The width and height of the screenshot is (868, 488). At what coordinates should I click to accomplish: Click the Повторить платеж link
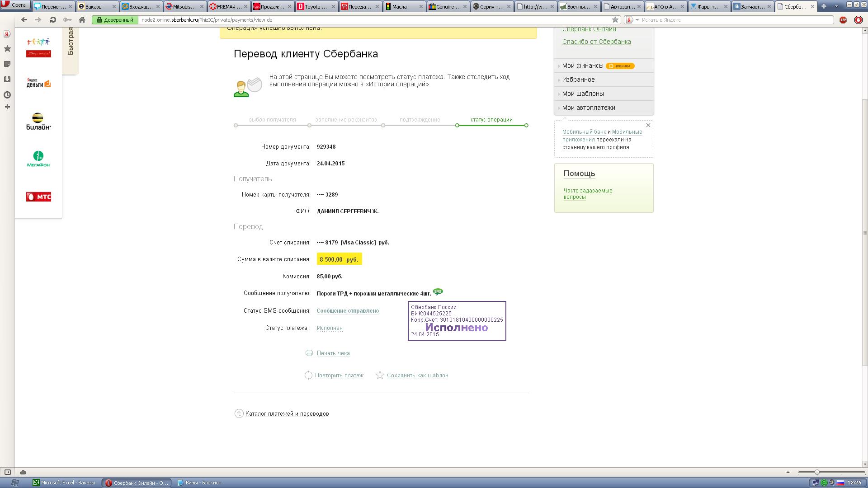[339, 375]
